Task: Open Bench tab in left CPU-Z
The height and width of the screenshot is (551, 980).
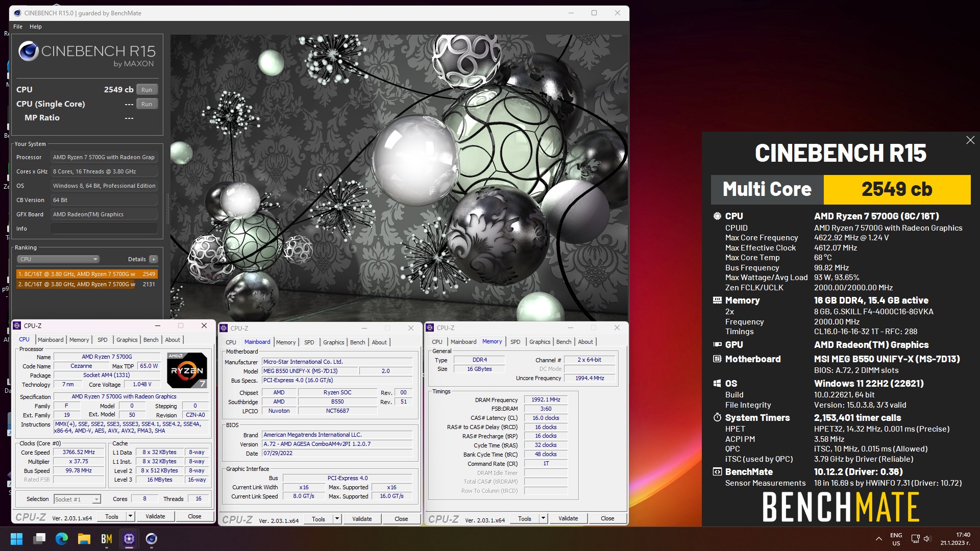Action: tap(151, 340)
